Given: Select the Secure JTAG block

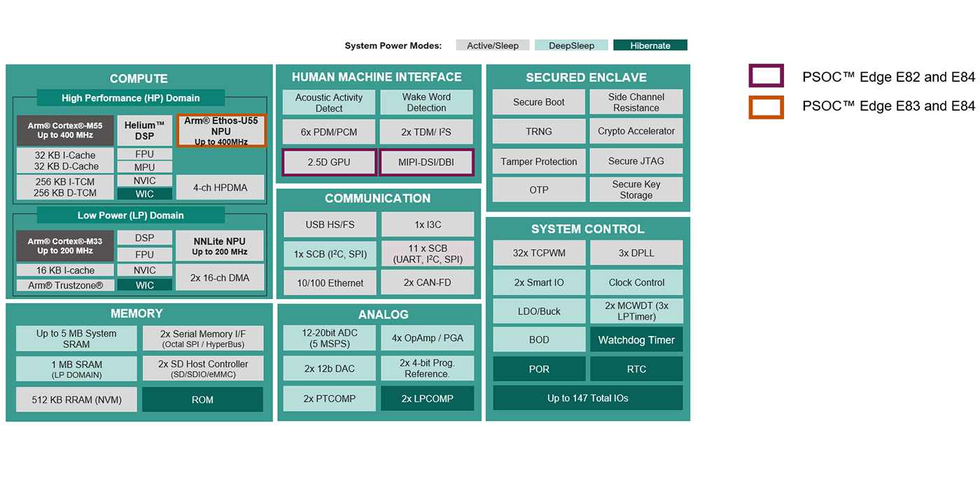Looking at the screenshot, I should pyautogui.click(x=636, y=161).
